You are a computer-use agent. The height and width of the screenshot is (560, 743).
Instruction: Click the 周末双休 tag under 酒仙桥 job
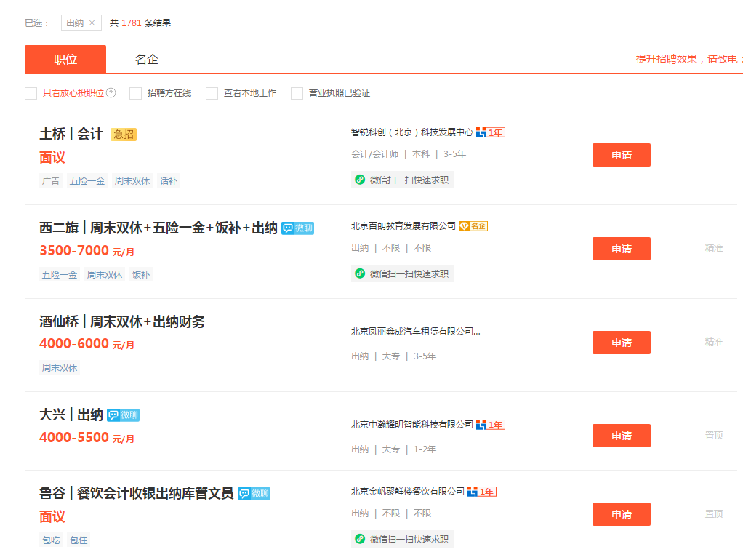pyautogui.click(x=60, y=367)
